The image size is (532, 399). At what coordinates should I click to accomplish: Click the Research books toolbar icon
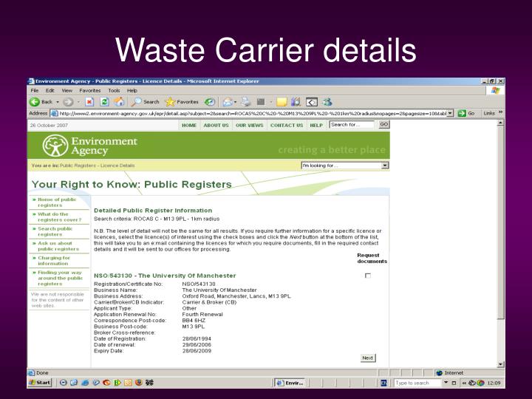point(296,102)
